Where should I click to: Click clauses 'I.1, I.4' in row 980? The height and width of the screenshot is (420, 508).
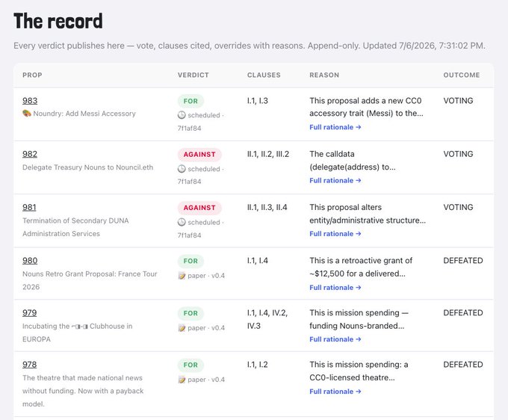(x=258, y=261)
